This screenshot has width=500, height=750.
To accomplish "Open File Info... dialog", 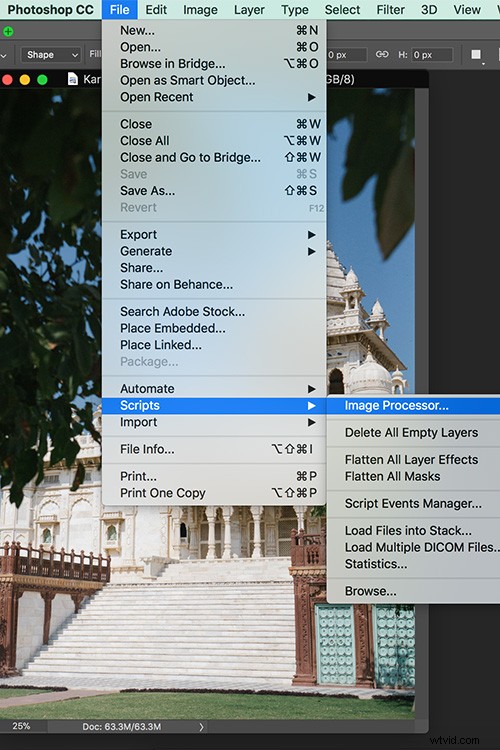I will (214, 449).
